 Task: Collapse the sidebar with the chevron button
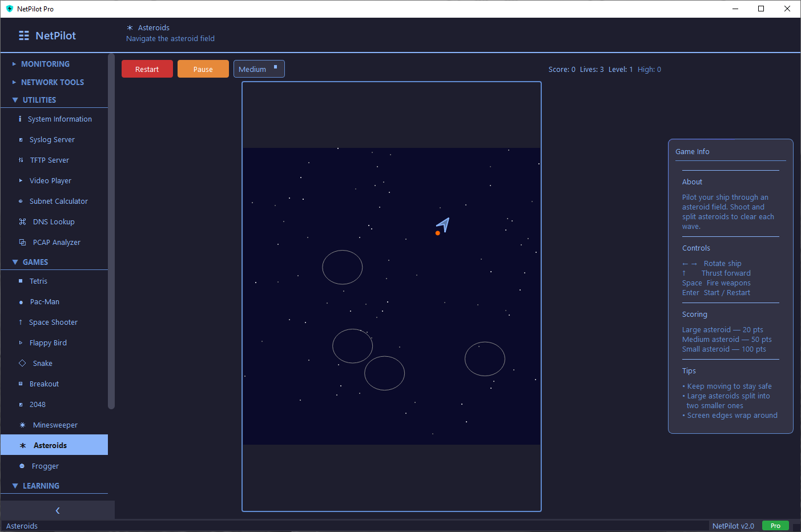(x=57, y=511)
